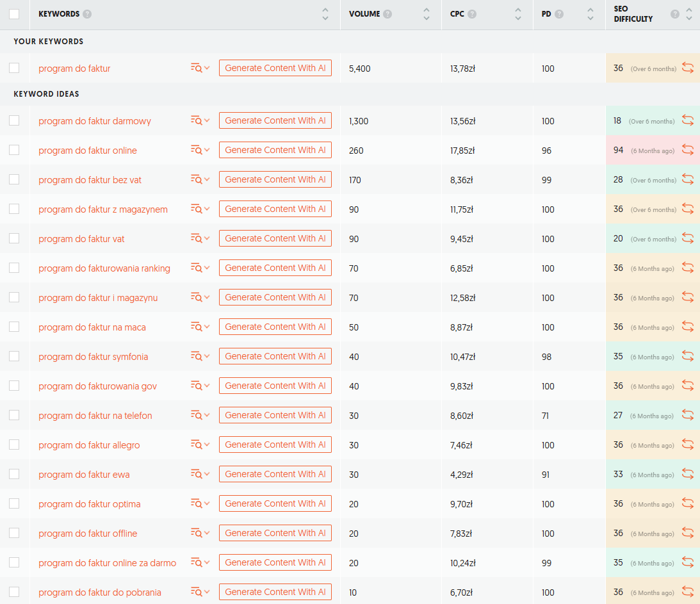
Task: Refresh SEO difficulty for 'program do faktur offline'
Action: click(688, 533)
